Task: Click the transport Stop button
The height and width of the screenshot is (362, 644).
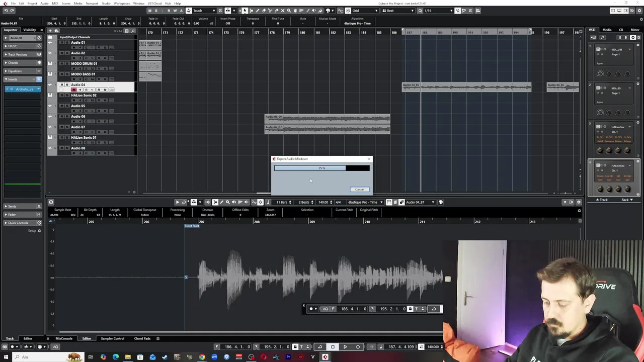Action: pos(333,347)
